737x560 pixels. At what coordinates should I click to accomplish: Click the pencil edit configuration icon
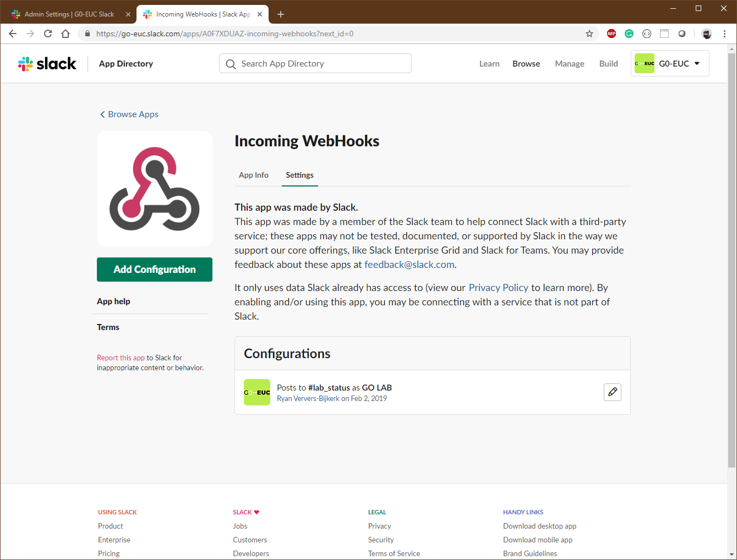pos(612,392)
